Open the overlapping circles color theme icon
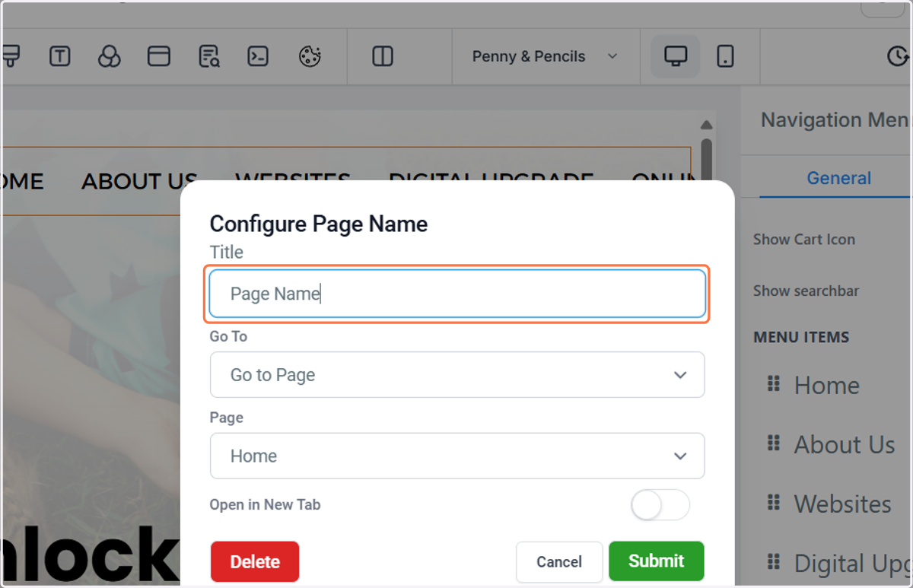 click(110, 56)
